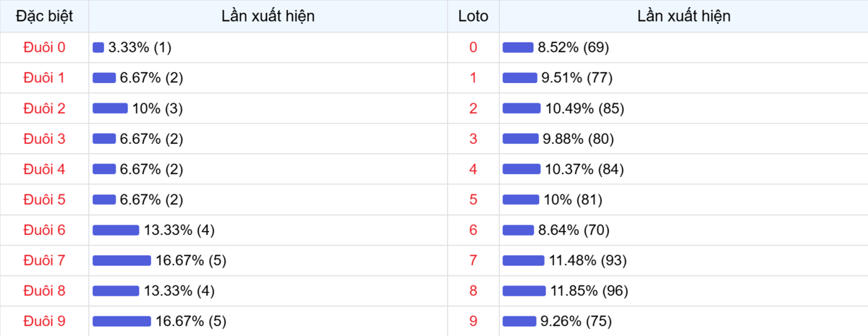This screenshot has width=868, height=336.
Task: Click the "11.48% (93)" value text
Action: point(587,261)
